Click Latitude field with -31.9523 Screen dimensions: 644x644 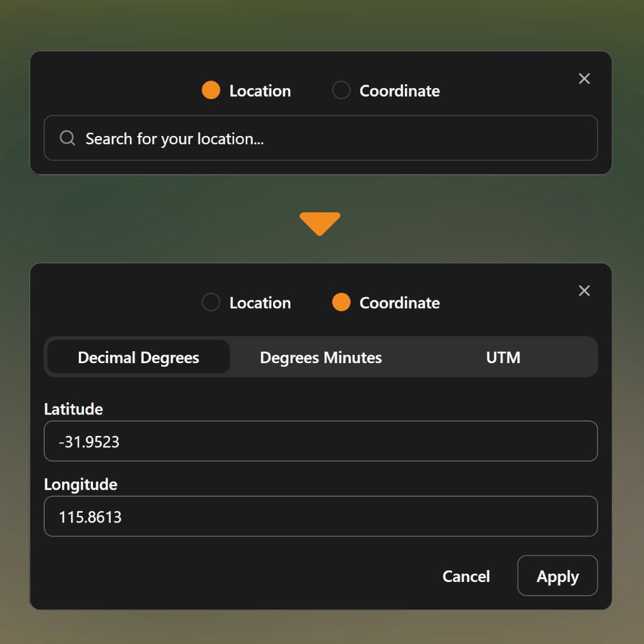tap(320, 441)
